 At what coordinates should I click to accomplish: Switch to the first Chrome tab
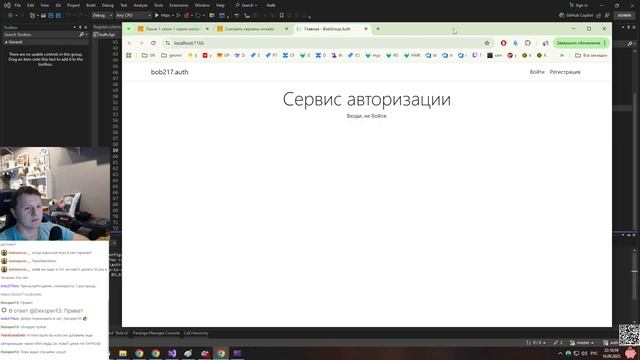[x=173, y=29]
